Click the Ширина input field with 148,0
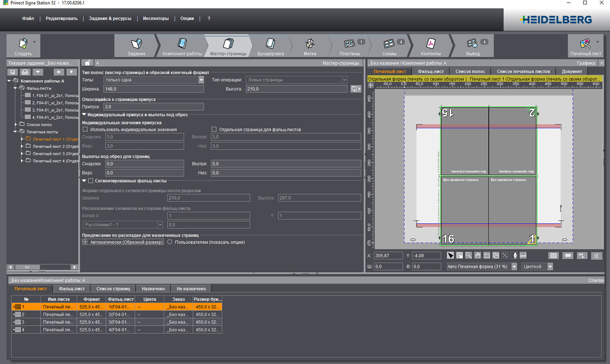This screenshot has width=610, height=364. (x=153, y=89)
